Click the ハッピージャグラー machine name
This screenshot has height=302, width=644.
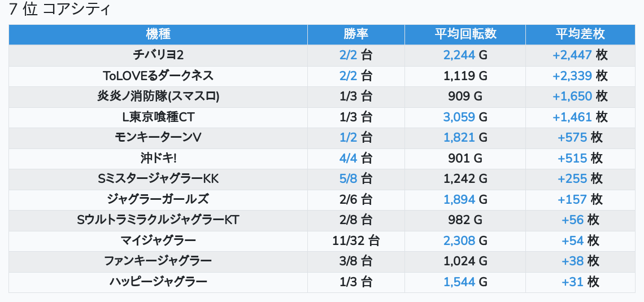[x=158, y=282]
